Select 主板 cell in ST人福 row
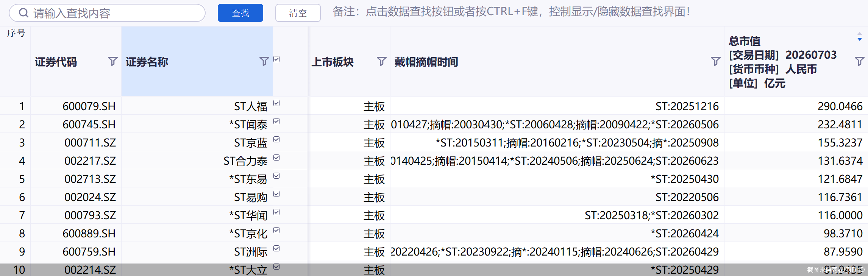This screenshot has height=276, width=868. point(349,106)
